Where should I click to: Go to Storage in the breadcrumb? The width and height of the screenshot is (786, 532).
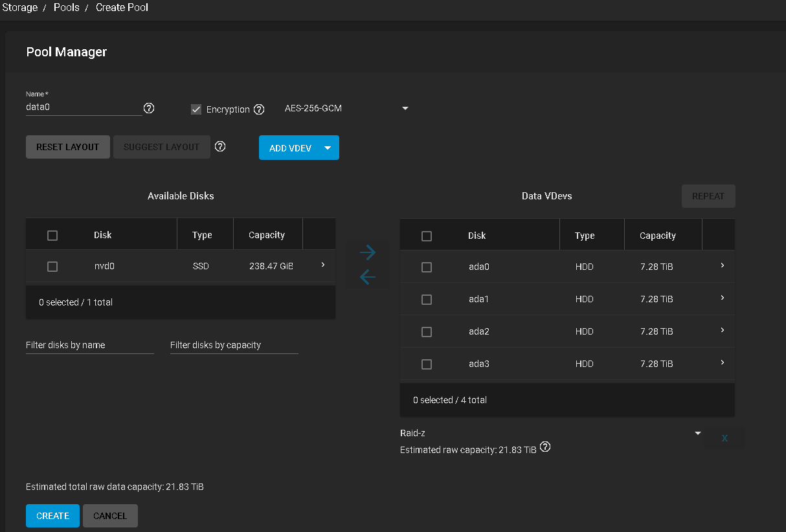[x=19, y=8]
